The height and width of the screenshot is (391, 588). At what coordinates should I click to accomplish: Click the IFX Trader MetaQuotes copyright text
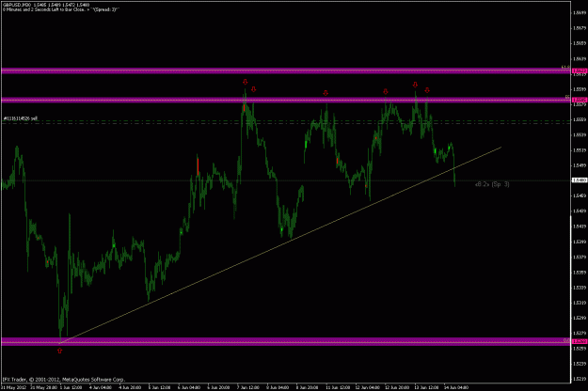point(64,380)
